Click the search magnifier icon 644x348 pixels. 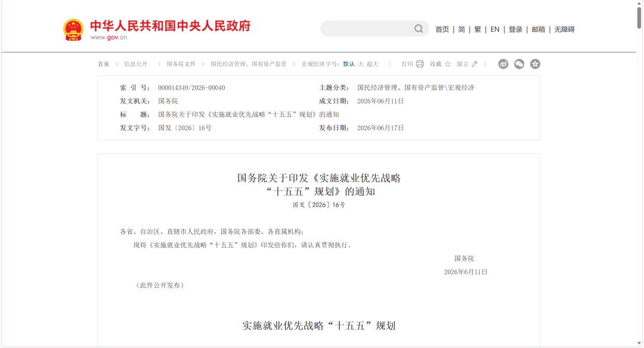(419, 29)
